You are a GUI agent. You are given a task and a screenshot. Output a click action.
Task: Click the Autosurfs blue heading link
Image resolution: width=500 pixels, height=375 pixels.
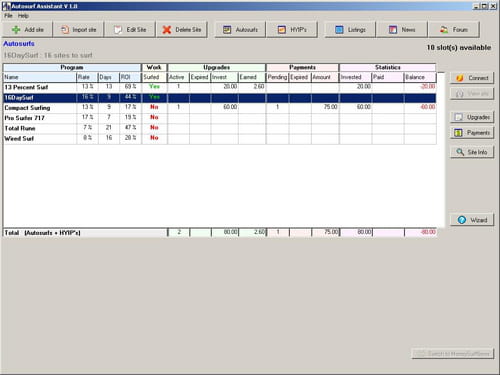tap(19, 44)
